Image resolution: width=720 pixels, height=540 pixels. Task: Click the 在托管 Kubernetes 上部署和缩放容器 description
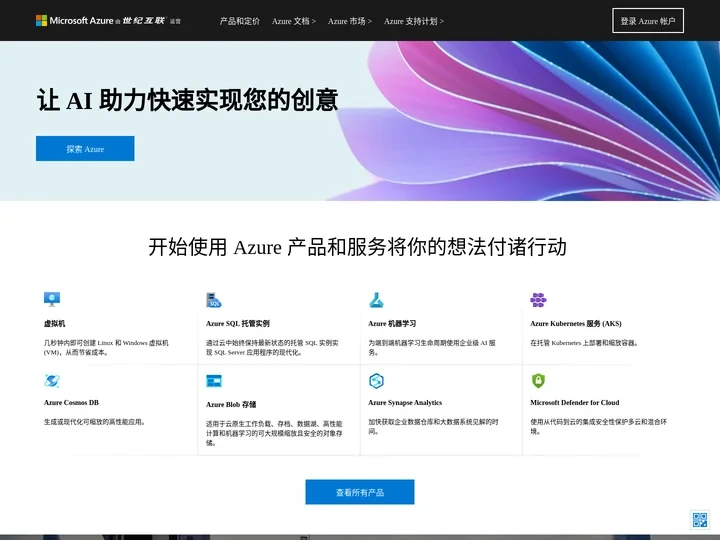(x=584, y=343)
